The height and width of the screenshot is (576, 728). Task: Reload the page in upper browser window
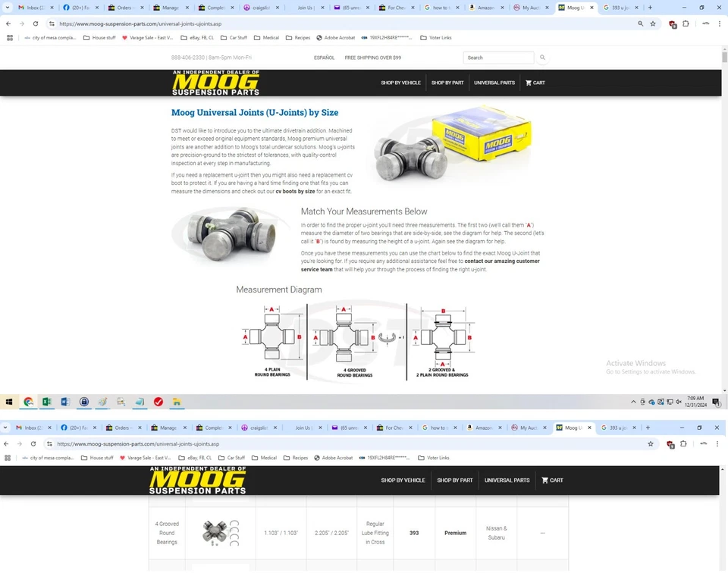point(36,23)
